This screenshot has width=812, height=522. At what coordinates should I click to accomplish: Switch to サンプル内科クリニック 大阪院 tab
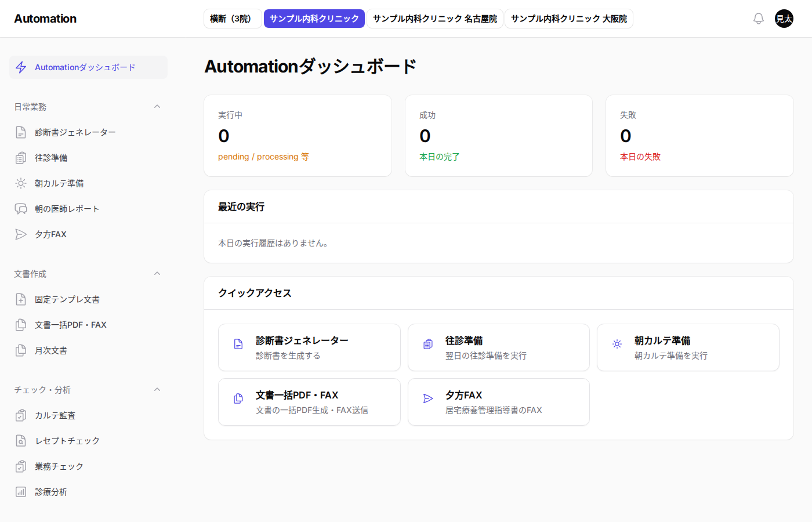569,19
